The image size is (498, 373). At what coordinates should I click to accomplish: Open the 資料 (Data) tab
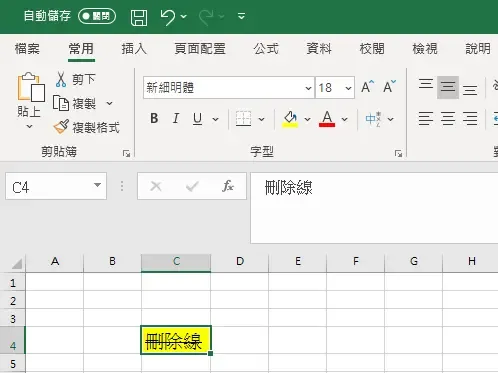319,49
